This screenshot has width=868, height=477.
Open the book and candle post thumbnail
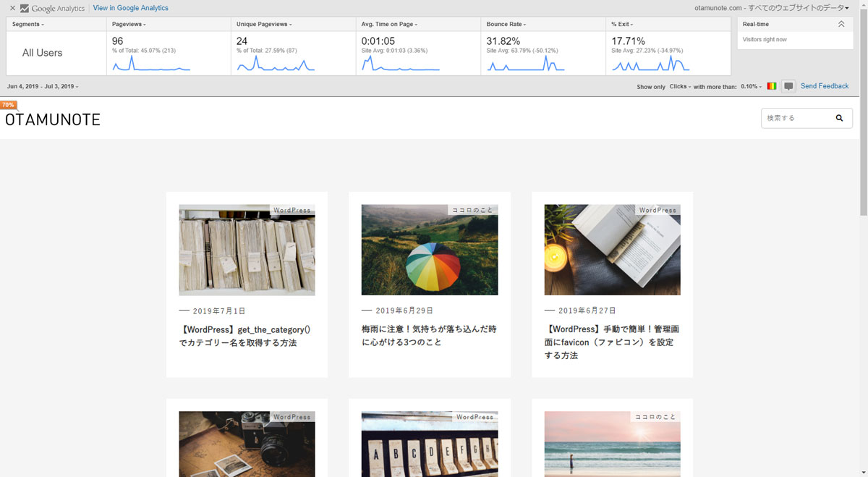[x=612, y=250]
